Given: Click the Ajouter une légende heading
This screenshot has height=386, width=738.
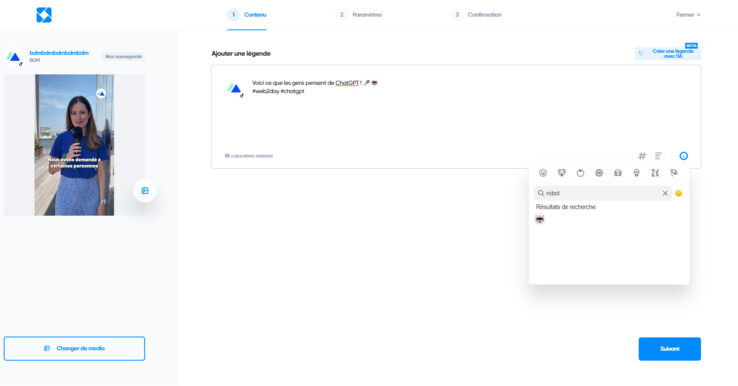Looking at the screenshot, I should point(241,54).
